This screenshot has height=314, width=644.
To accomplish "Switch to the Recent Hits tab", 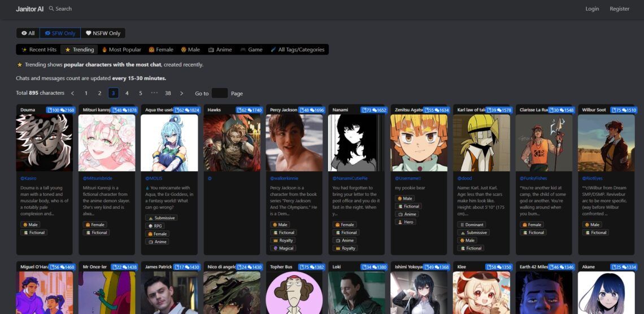I will point(39,50).
